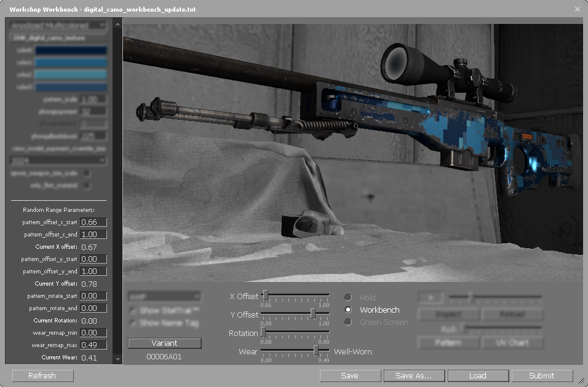Screen dimensions: 588x387
Task: Click the Pattern button
Action: (448, 342)
